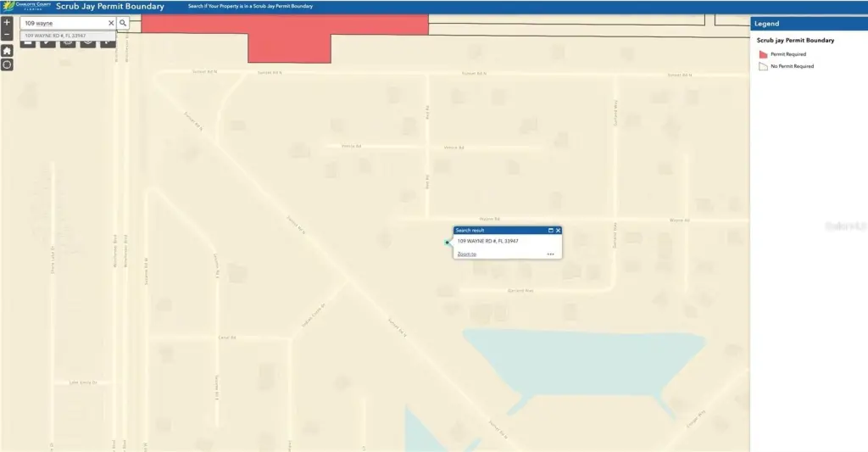Open the popup's three-dot more options
This screenshot has width=868, height=452.
550,254
